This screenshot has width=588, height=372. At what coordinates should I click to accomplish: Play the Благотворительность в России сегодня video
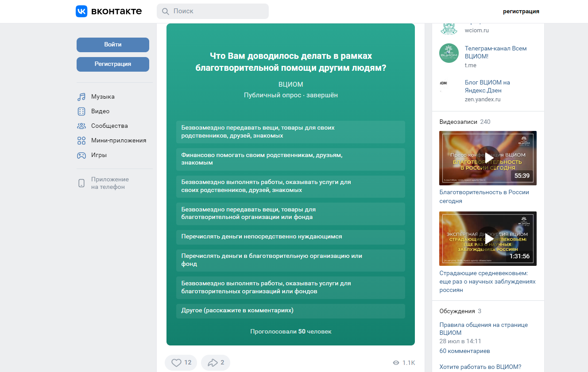(x=488, y=158)
